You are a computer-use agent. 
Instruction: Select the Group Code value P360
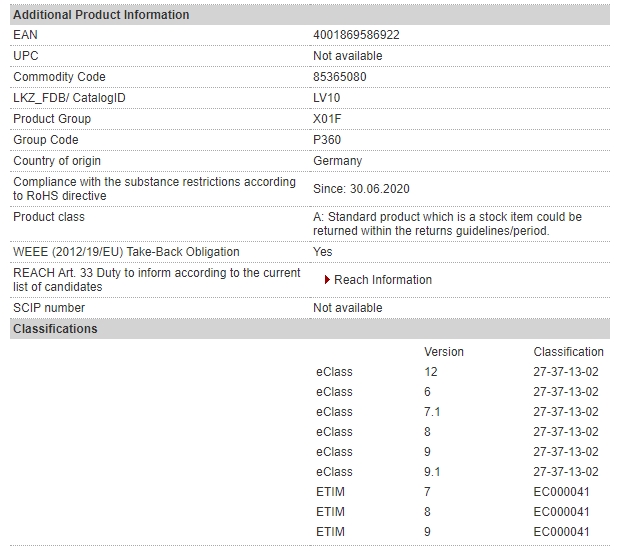(x=327, y=140)
